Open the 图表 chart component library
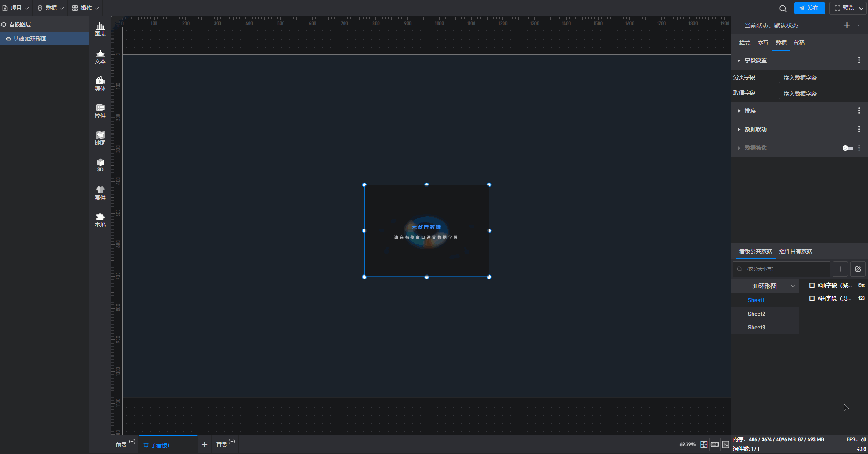Image resolution: width=868 pixels, height=454 pixels. [x=100, y=30]
